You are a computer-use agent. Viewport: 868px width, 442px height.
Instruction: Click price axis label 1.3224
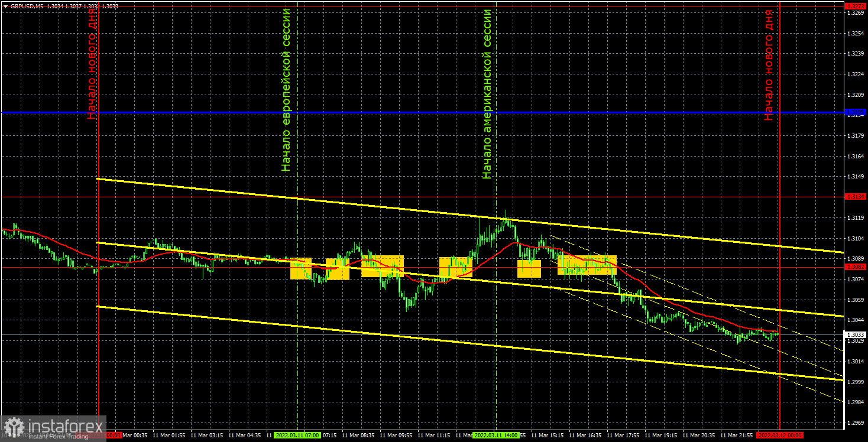pyautogui.click(x=856, y=74)
